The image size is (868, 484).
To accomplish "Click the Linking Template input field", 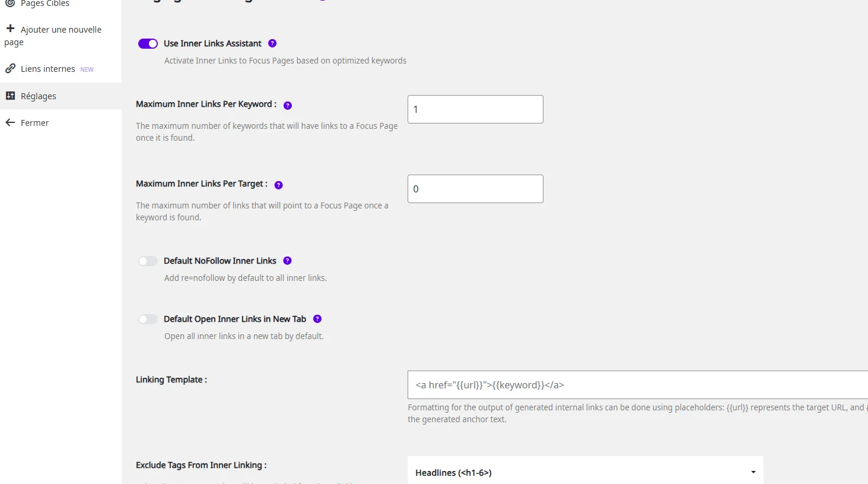I will [x=638, y=385].
